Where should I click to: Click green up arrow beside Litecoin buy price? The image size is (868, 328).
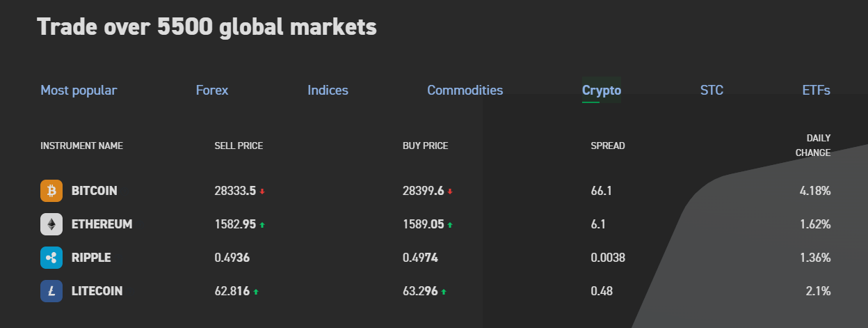[x=444, y=292]
